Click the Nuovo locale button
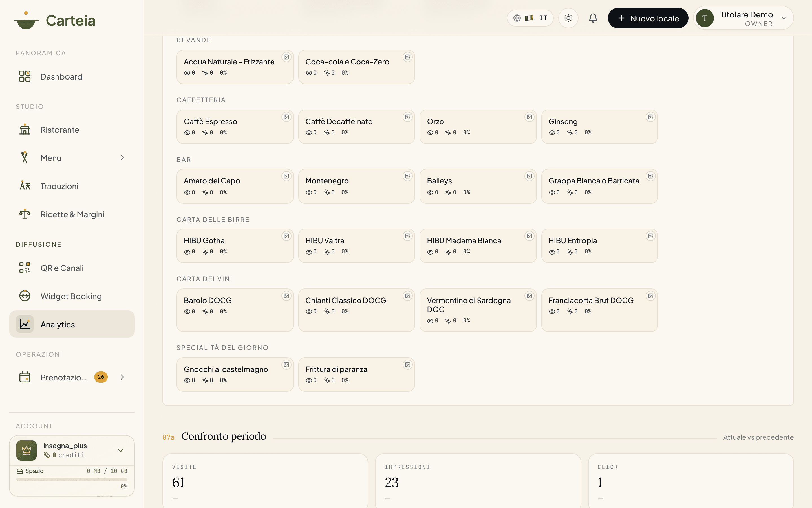812x508 pixels. (x=648, y=18)
